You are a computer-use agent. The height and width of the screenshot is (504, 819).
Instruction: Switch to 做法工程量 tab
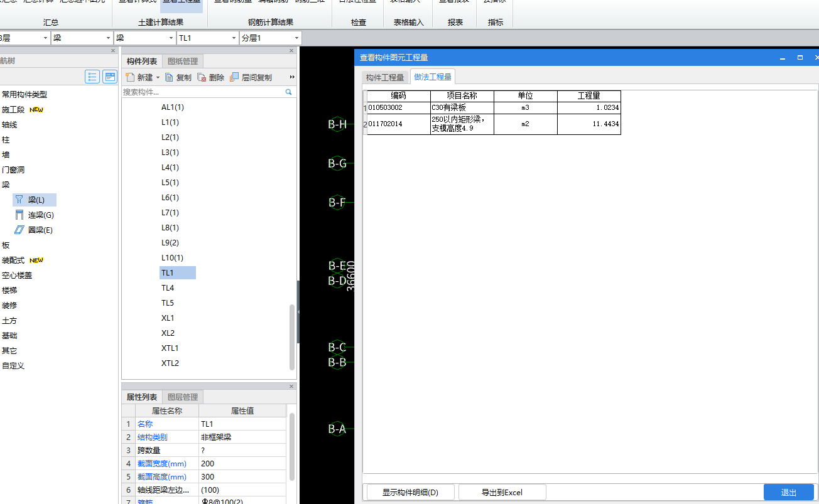tap(432, 77)
